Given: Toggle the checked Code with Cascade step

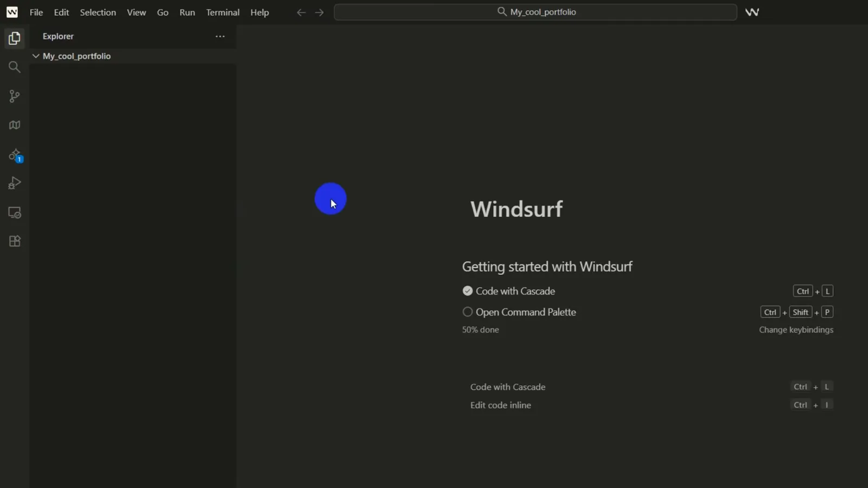Looking at the screenshot, I should [468, 291].
